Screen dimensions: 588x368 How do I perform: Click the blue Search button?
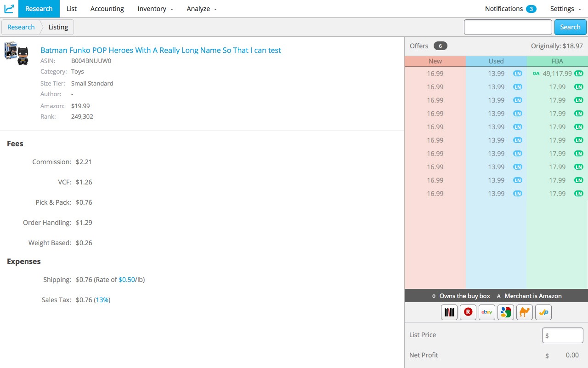click(571, 27)
